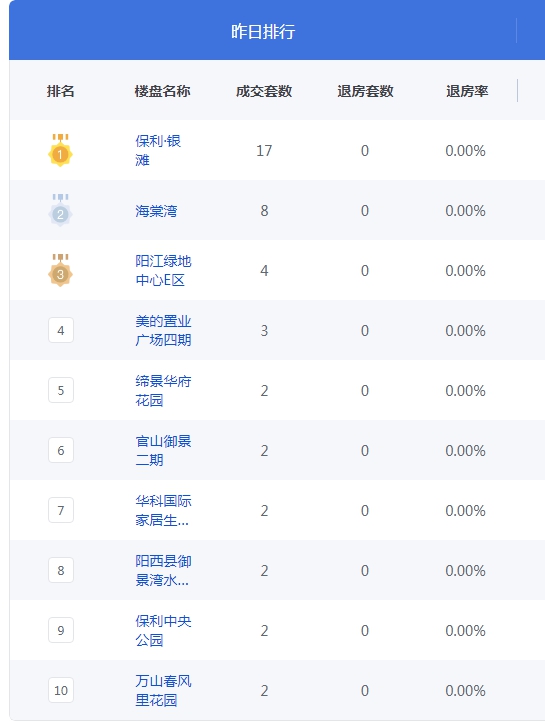Screen dimensions: 545x723
Task: Click the 官山御景二期 property name
Action: pyautogui.click(x=163, y=450)
